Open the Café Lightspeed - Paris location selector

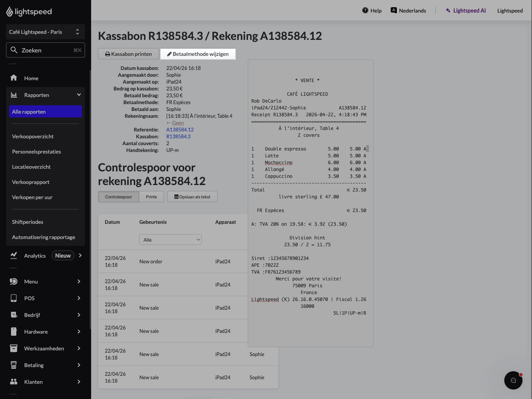(46, 32)
